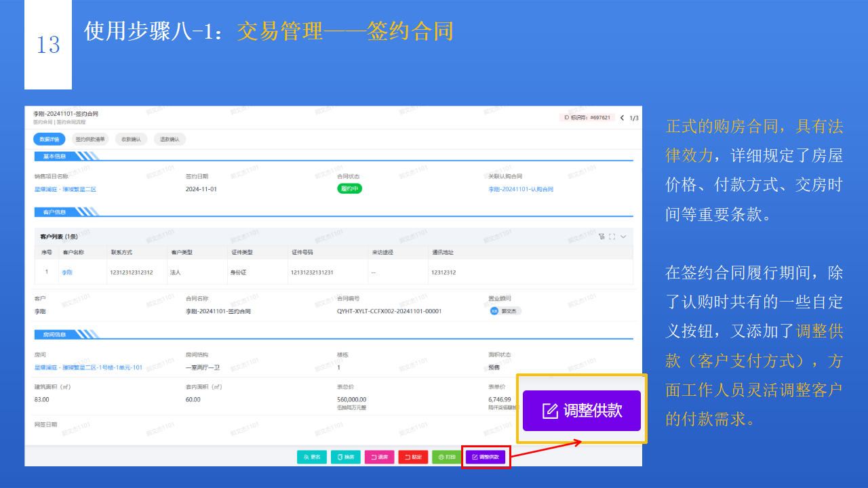Select the 换房 (change room) action
This screenshot has height=488, width=868.
coord(346,457)
